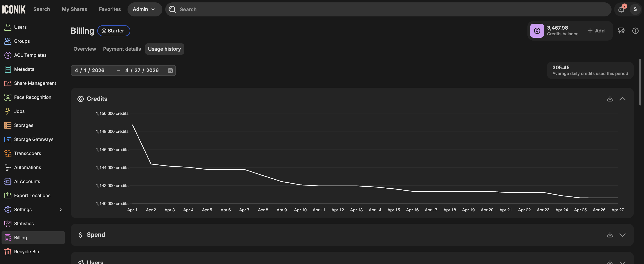Expand the Spend section chevron
The width and height of the screenshot is (644, 264).
pos(622,235)
